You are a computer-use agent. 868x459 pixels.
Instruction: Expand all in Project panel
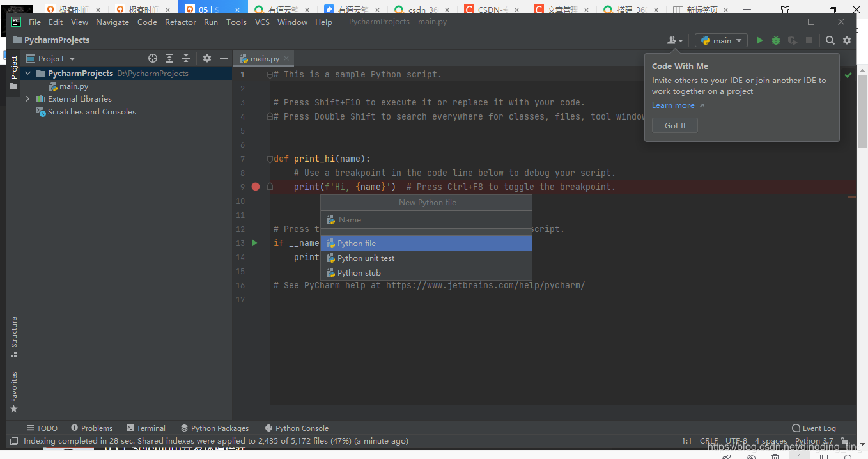click(169, 58)
